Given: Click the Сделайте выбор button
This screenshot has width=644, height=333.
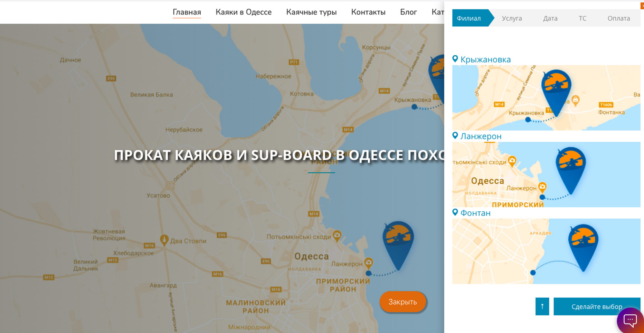Looking at the screenshot, I should (x=596, y=307).
